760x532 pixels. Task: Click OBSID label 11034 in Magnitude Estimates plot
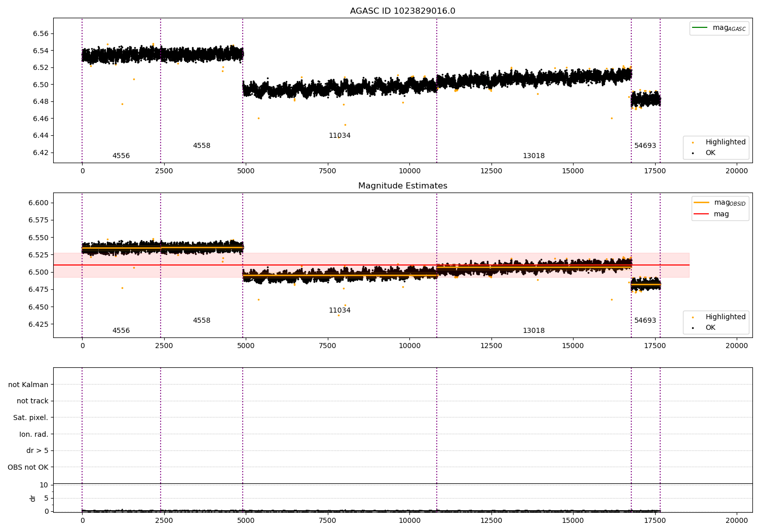339,311
